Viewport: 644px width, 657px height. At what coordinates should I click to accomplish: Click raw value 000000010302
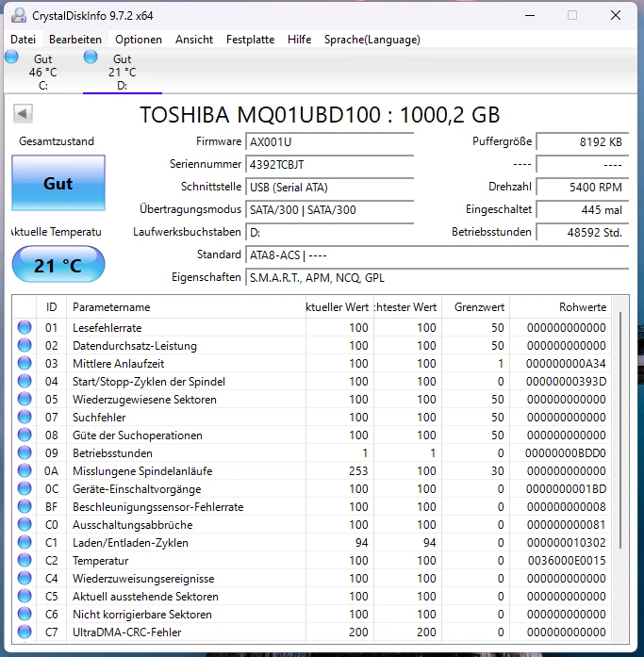click(567, 543)
